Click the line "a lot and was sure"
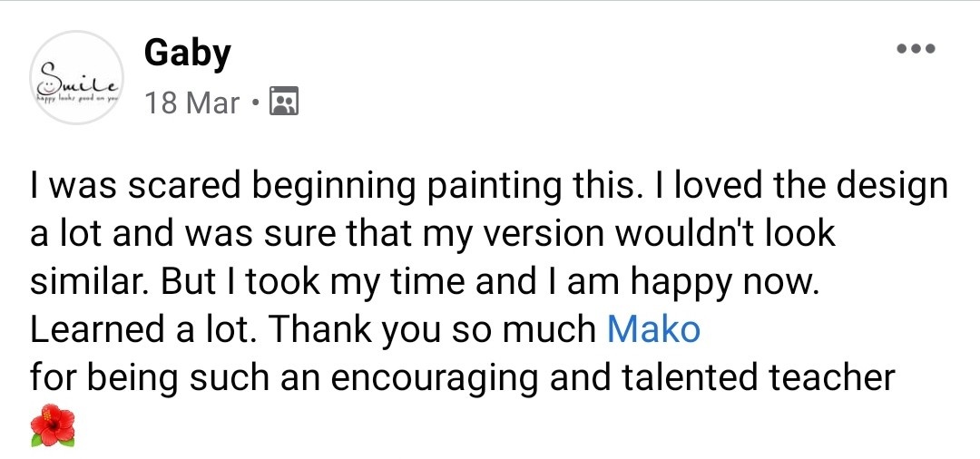Screen dimensions: 980x459 coord(432,234)
